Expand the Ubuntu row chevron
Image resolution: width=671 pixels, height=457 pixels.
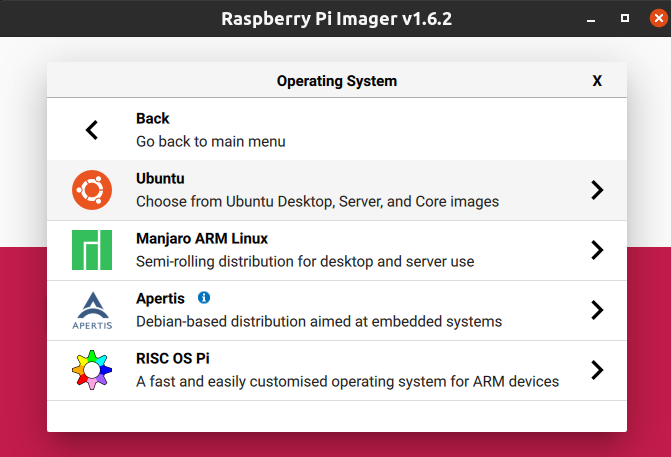click(x=597, y=190)
